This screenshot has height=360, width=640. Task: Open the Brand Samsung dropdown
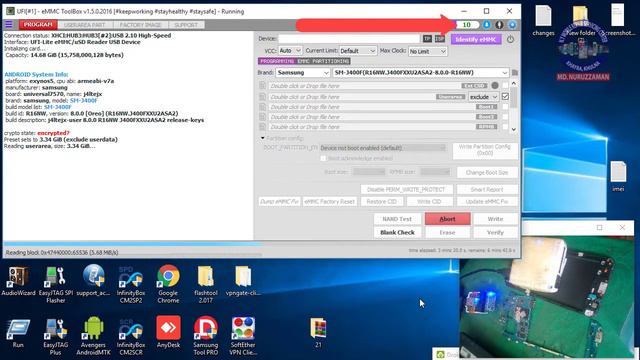pos(303,73)
